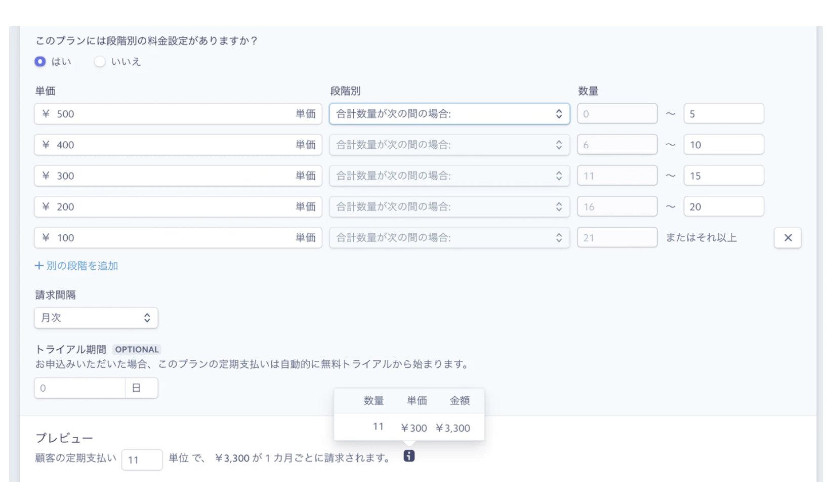Screen dimensions: 832x504
Task: Open the tier condition dropdown for the ¥500 row
Action: (449, 114)
